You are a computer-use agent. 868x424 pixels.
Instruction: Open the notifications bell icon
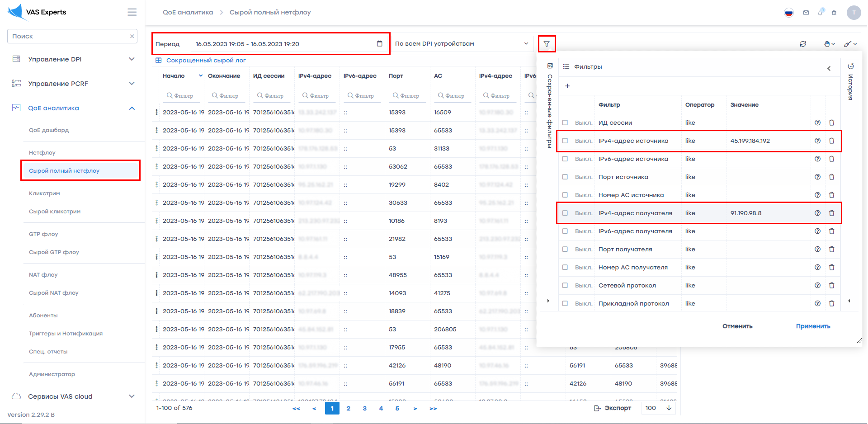tap(820, 13)
